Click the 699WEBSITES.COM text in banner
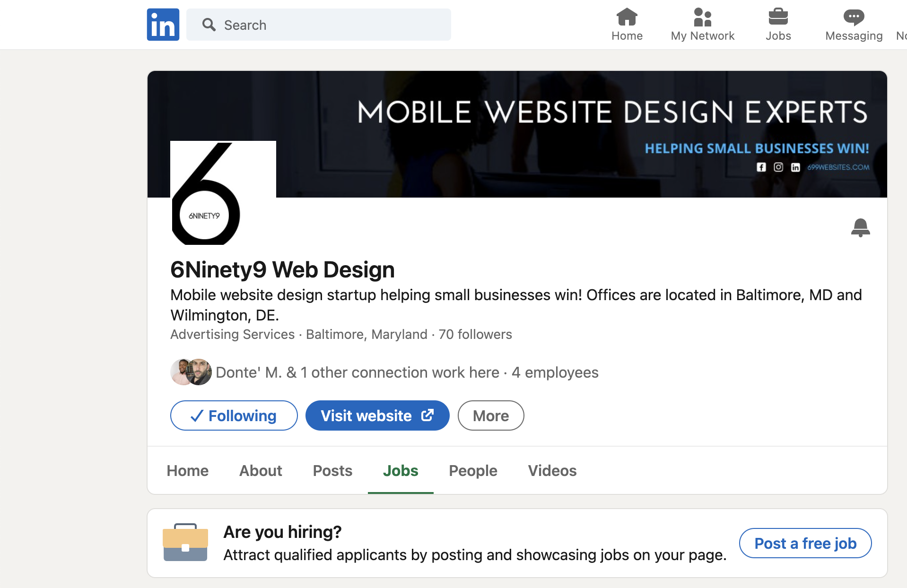This screenshot has height=588, width=907. pos(838,167)
